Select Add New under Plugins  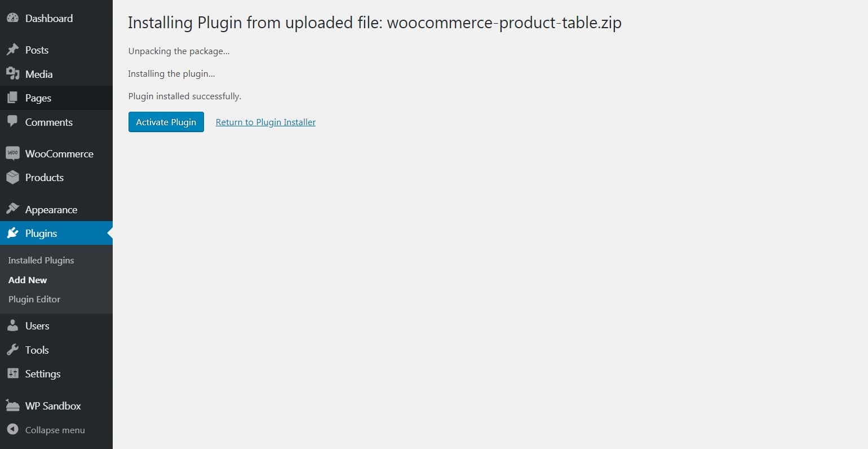[x=28, y=280]
